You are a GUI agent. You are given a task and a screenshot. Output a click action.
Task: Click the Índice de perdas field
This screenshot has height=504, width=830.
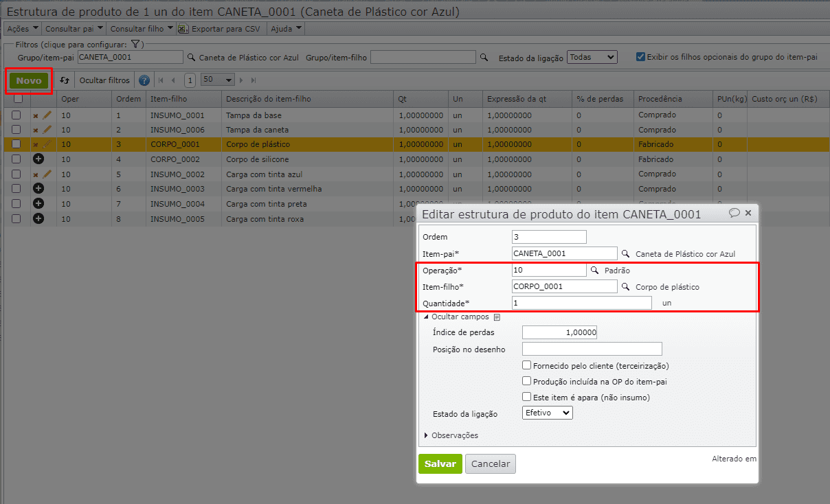(559, 332)
